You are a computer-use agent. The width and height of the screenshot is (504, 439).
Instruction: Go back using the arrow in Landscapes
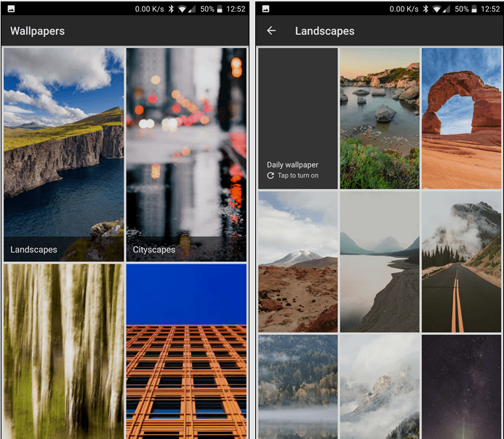tap(271, 31)
